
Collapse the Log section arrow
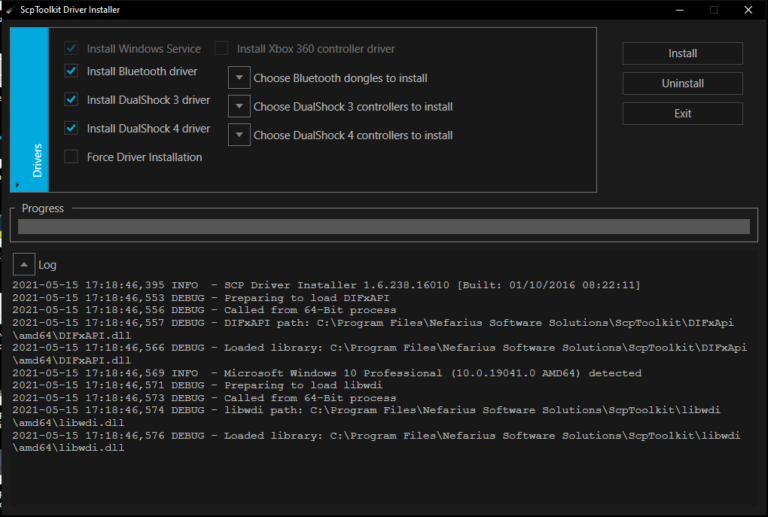click(22, 265)
